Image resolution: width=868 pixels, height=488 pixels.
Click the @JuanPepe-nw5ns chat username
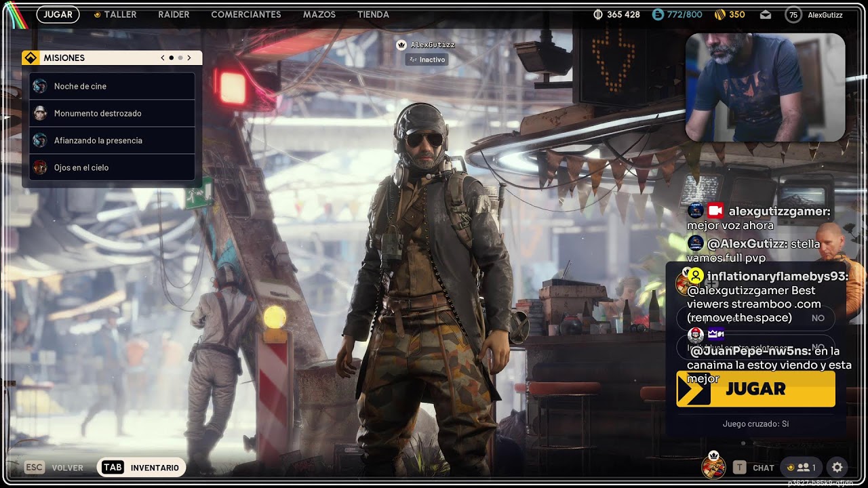point(751,351)
